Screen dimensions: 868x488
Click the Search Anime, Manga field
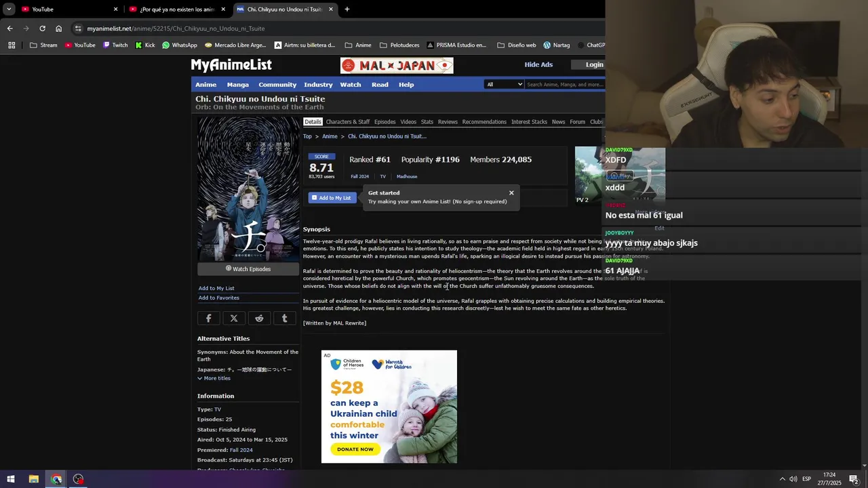(565, 85)
